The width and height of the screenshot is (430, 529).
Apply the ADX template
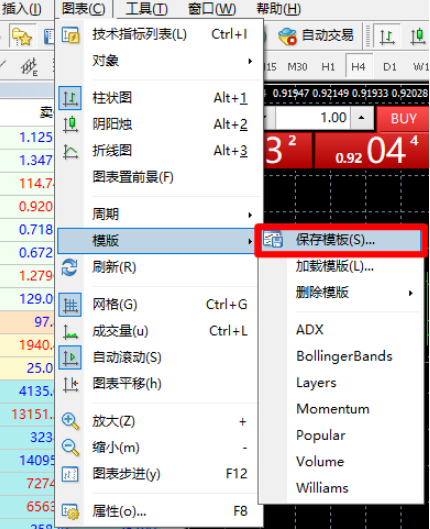pos(341,330)
